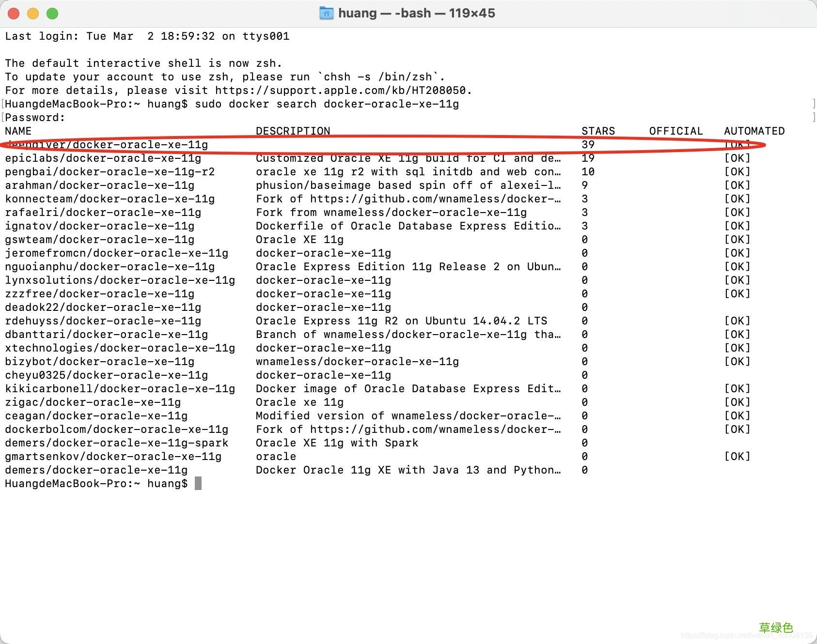Click the [OK] automated flag for gmartsenkov
The width and height of the screenshot is (817, 644).
coord(737,457)
